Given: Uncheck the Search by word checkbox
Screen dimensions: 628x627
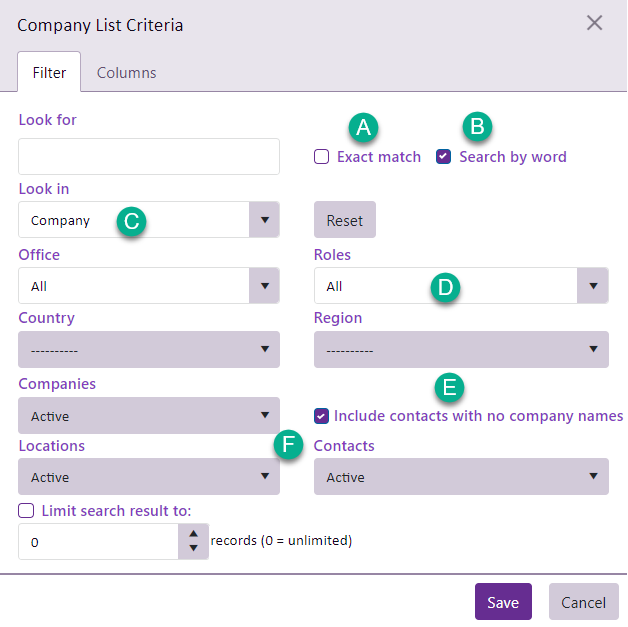Looking at the screenshot, I should point(444,157).
